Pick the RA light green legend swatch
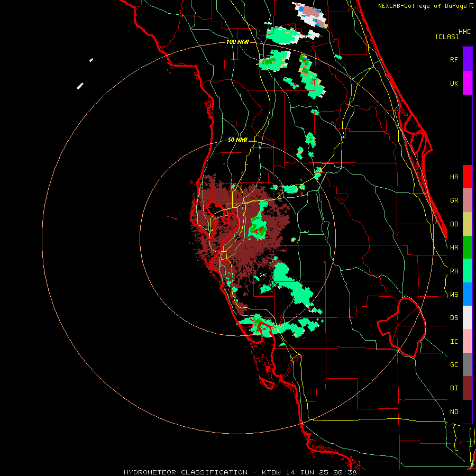Screen dimensions: 476x476 point(467,271)
